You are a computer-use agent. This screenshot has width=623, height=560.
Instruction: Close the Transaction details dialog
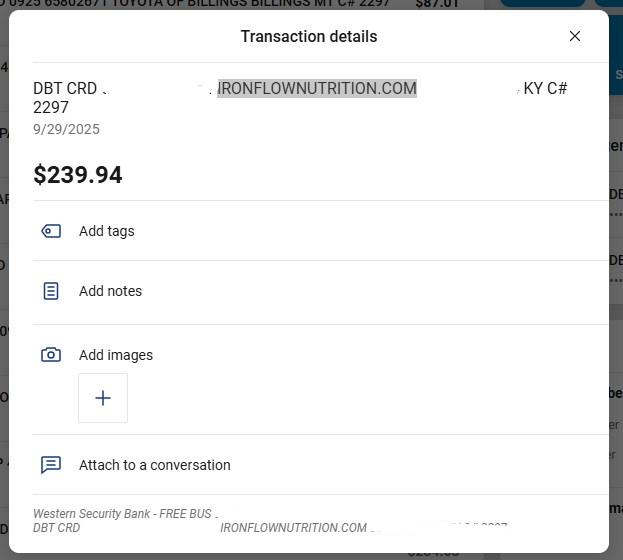(x=575, y=36)
